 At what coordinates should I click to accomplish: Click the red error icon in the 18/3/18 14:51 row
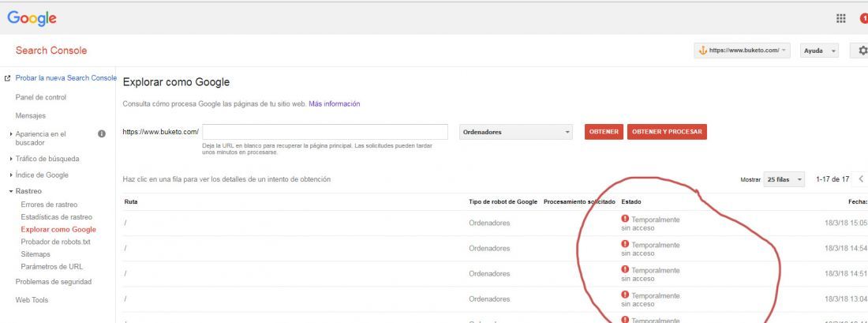[x=625, y=269]
